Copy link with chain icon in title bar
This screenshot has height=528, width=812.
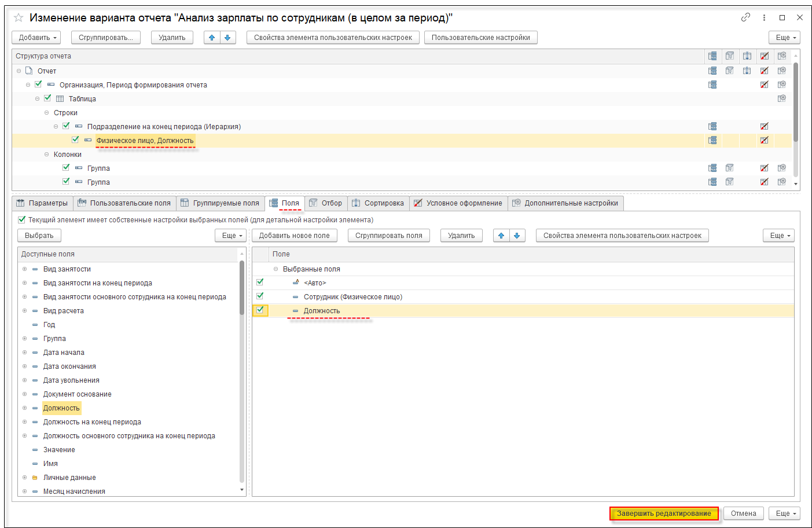[745, 17]
